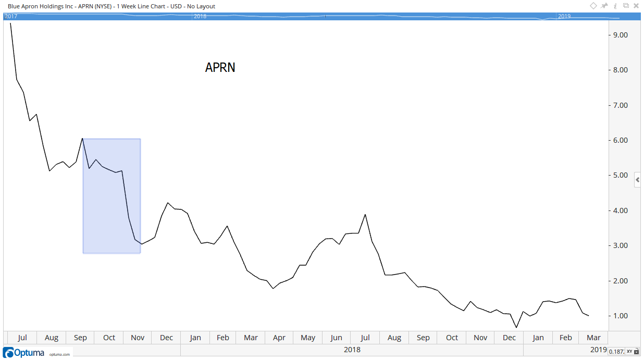
Task: Click the 6.00 price axis label
Action: click(621, 140)
